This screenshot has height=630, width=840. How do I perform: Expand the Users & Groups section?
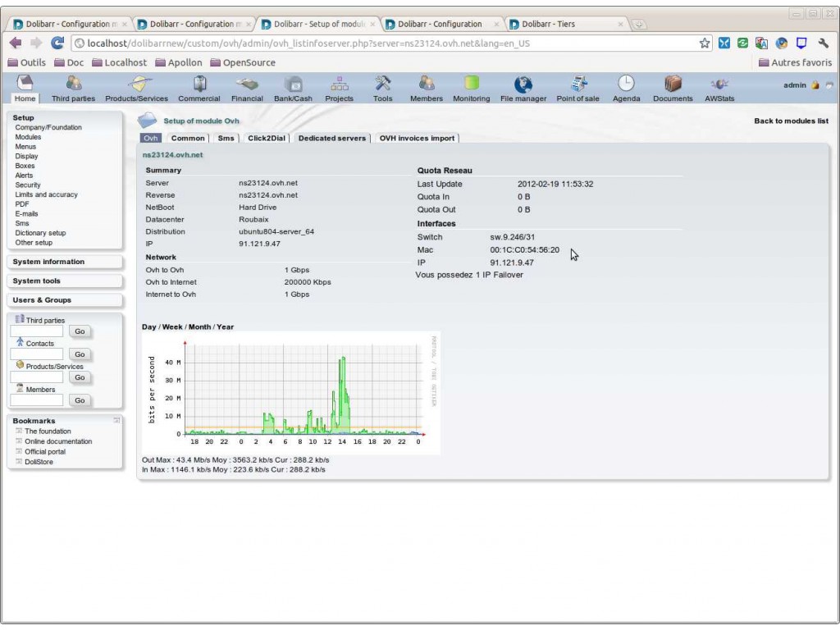[42, 300]
